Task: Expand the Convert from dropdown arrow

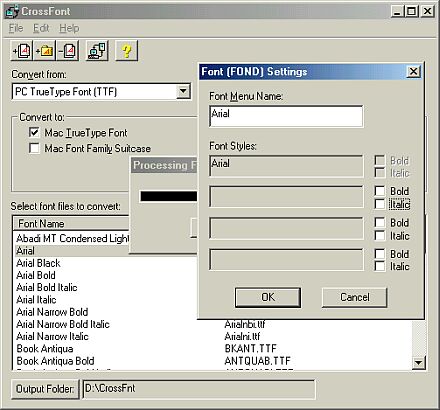Action: tap(183, 91)
